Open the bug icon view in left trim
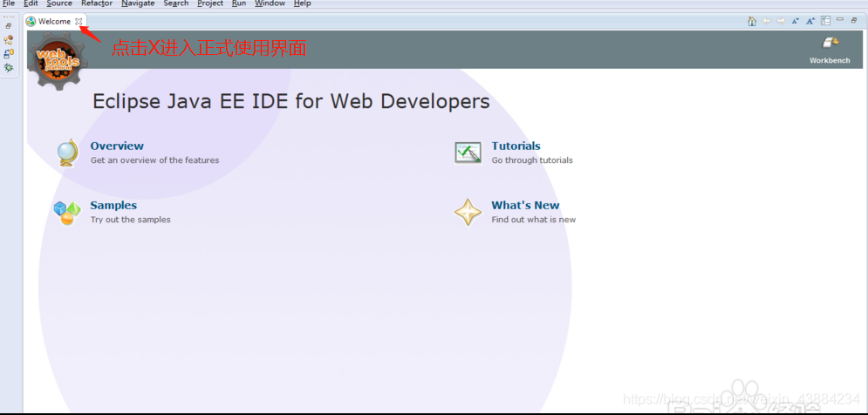Viewport: 868px width, 415px height. tap(9, 67)
